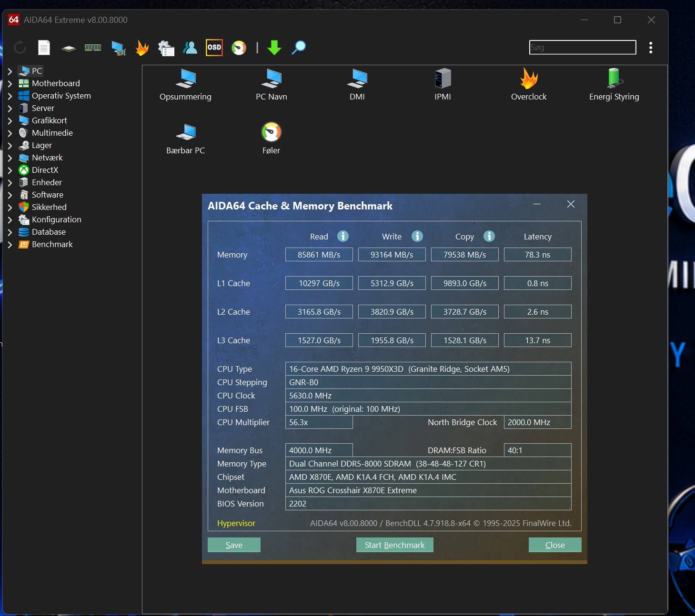Image resolution: width=695 pixels, height=616 pixels.
Task: Click the preferences checklist toolbar icon
Action: pos(166,48)
